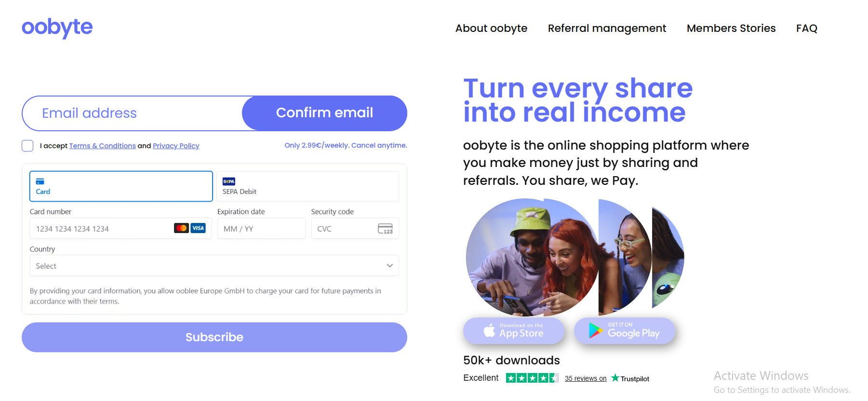Select the SEPA Debit payment method
868x401 pixels.
tap(307, 186)
